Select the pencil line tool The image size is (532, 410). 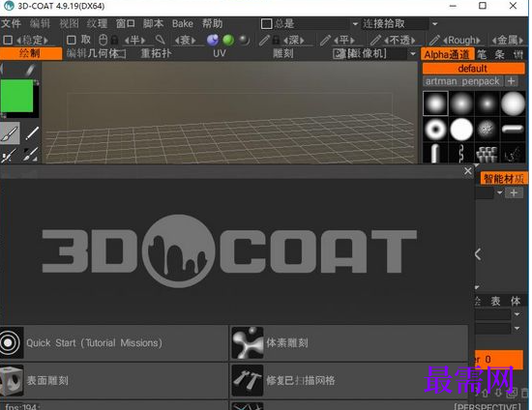pos(32,132)
